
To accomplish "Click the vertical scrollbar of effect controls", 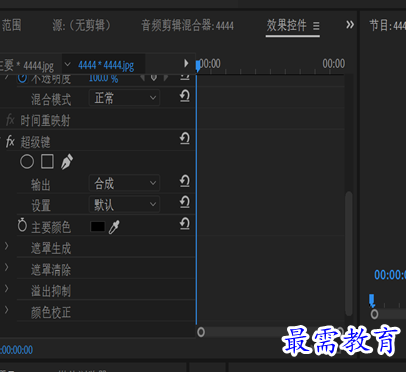I will [x=349, y=253].
